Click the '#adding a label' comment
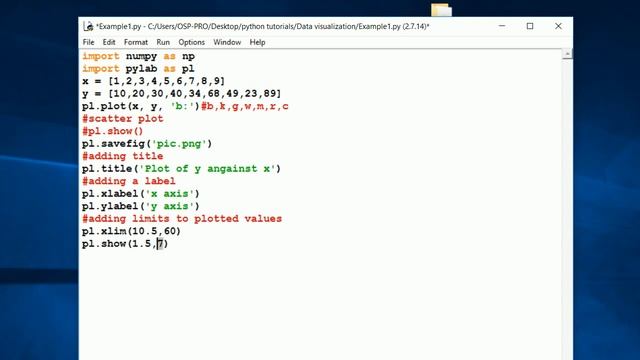This screenshot has width=640, height=360. click(x=129, y=181)
